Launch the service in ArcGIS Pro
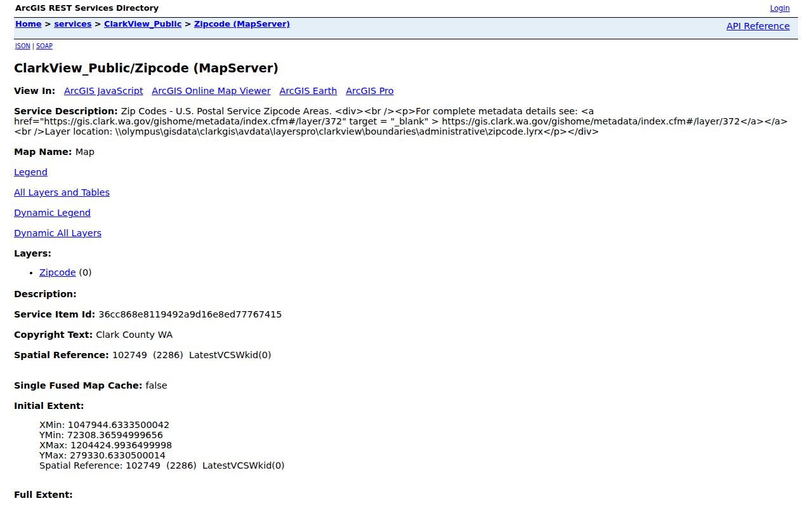Image resolution: width=812 pixels, height=508 pixels. click(370, 91)
